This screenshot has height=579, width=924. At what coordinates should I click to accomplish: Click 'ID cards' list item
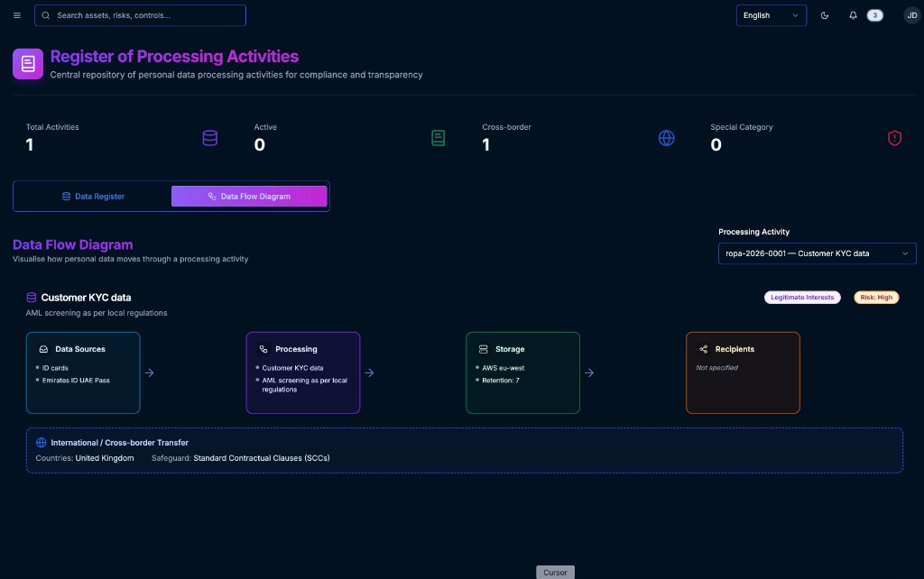click(x=55, y=368)
